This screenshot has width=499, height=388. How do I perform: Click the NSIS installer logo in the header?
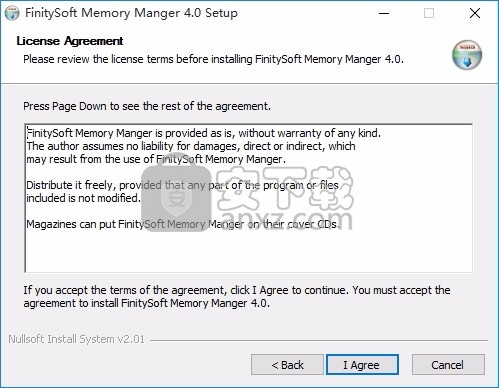coord(467,55)
